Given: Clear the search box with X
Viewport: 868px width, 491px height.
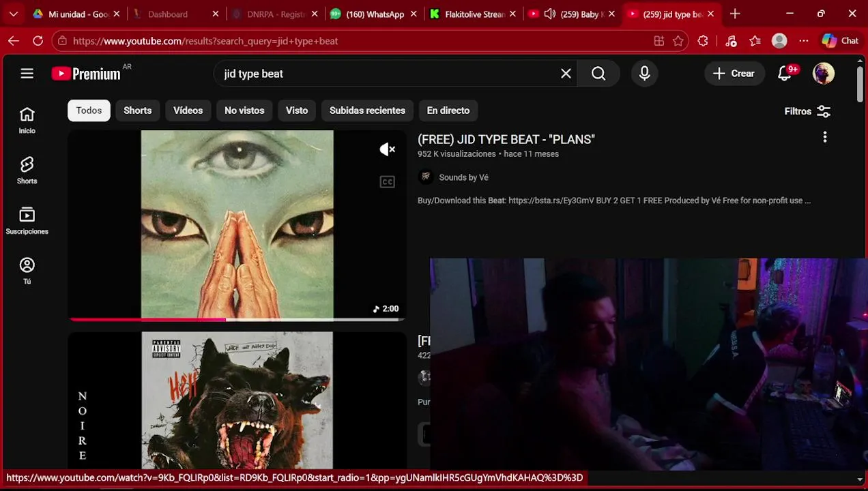Looking at the screenshot, I should pyautogui.click(x=566, y=74).
